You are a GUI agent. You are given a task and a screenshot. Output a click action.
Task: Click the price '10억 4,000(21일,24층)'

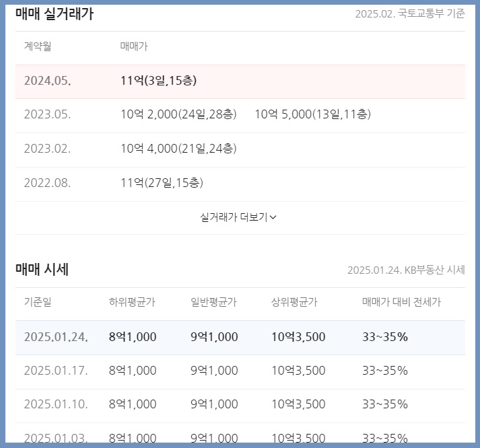178,149
